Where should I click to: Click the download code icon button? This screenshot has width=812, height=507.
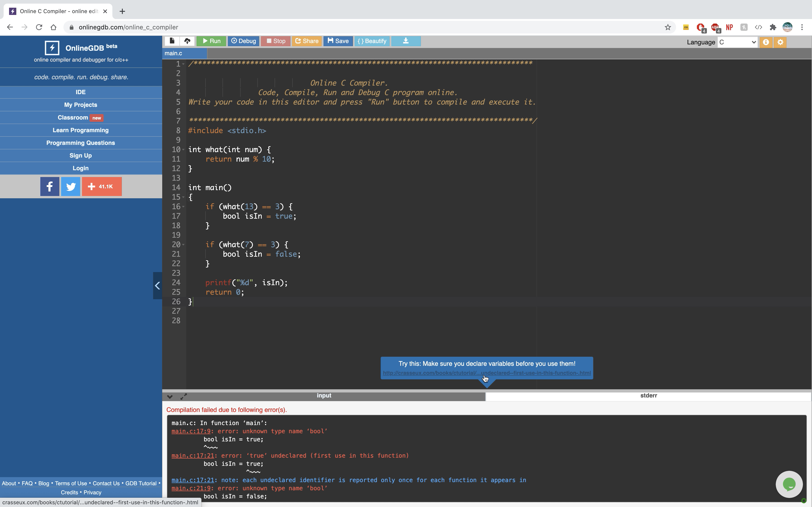406,41
